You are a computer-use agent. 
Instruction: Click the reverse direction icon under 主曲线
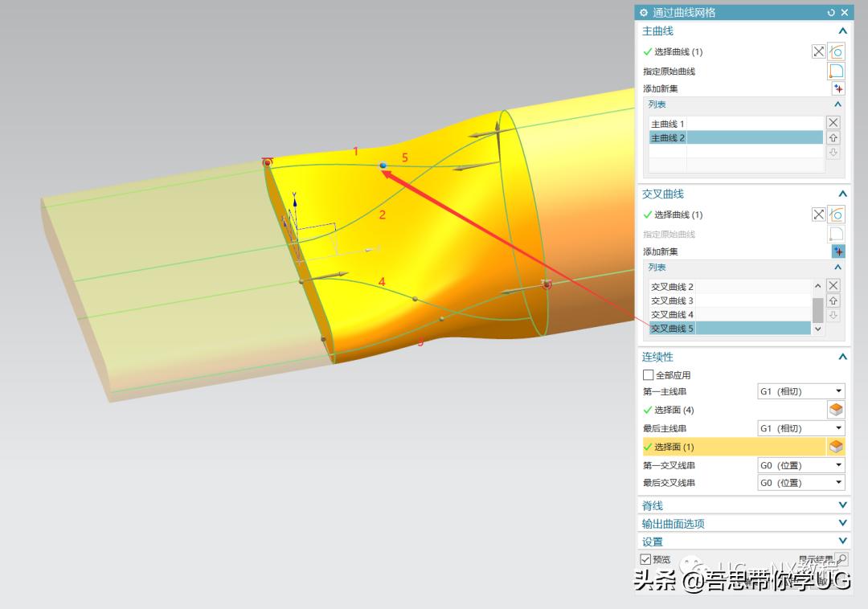pos(818,51)
